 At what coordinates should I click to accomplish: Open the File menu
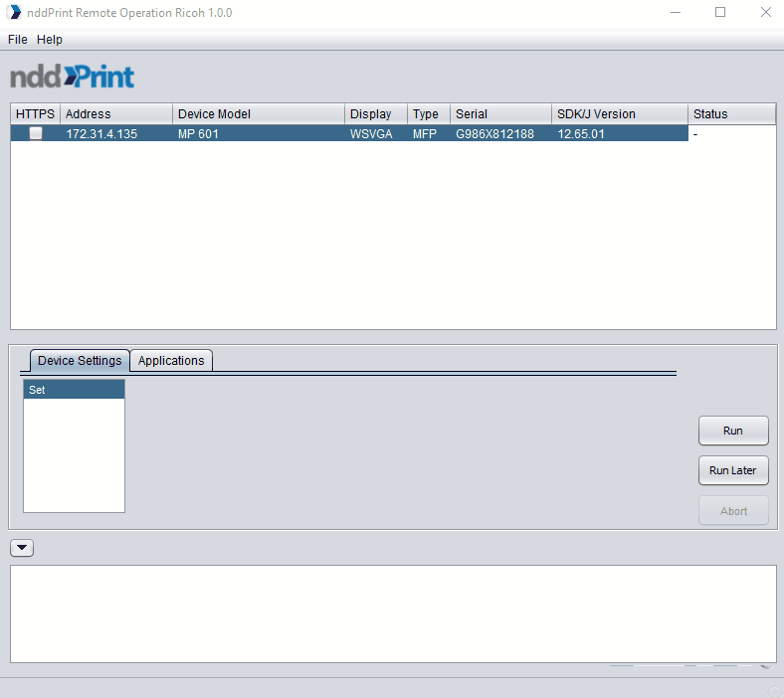tap(18, 40)
